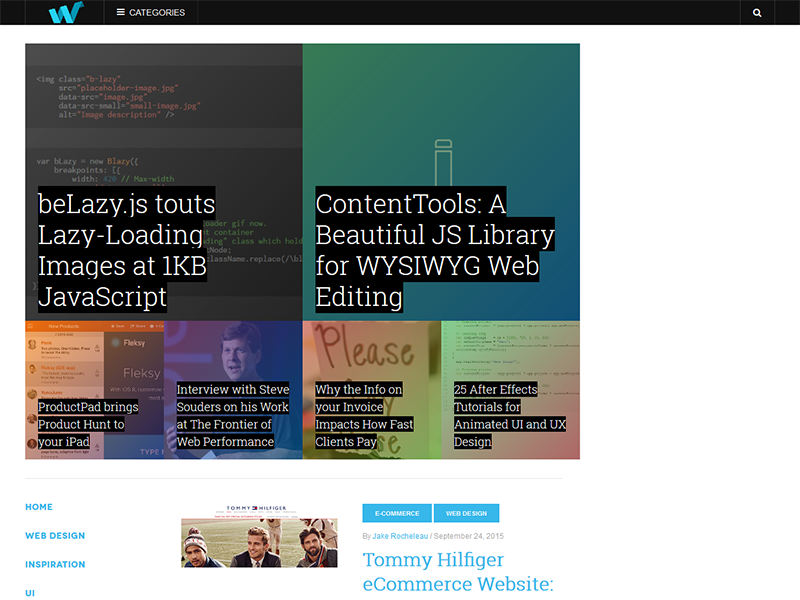The height and width of the screenshot is (600, 800).
Task: Open the Categories hamburger menu
Action: pyautogui.click(x=151, y=12)
